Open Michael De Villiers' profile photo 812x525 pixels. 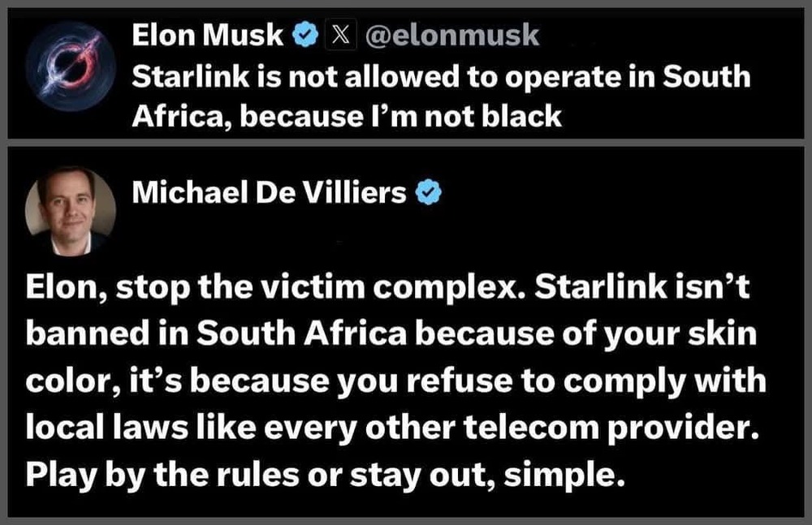tap(71, 211)
